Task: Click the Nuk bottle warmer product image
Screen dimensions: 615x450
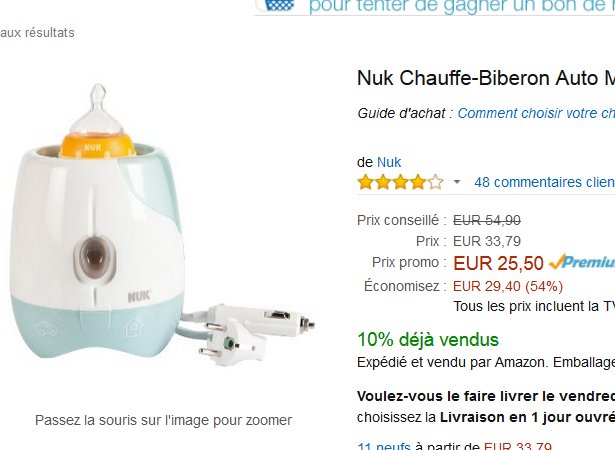Action: (x=163, y=225)
